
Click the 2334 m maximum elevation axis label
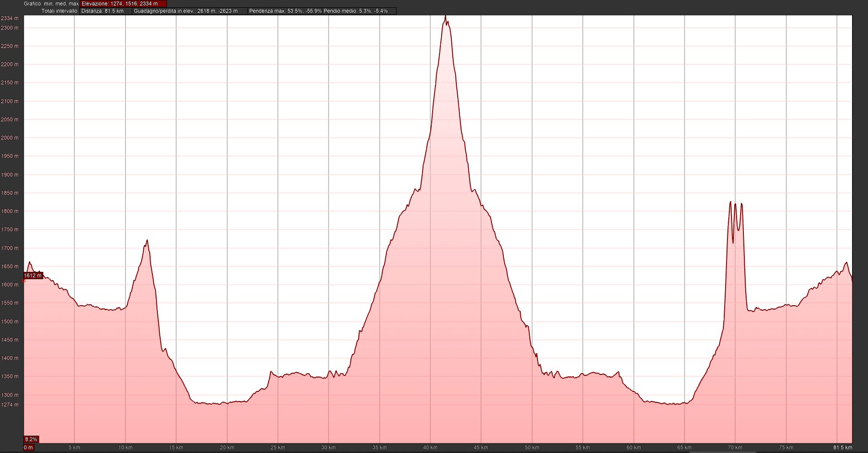[x=10, y=18]
